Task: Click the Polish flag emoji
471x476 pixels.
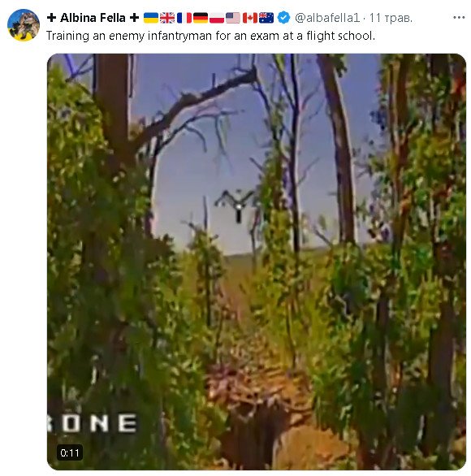Action: 217,18
